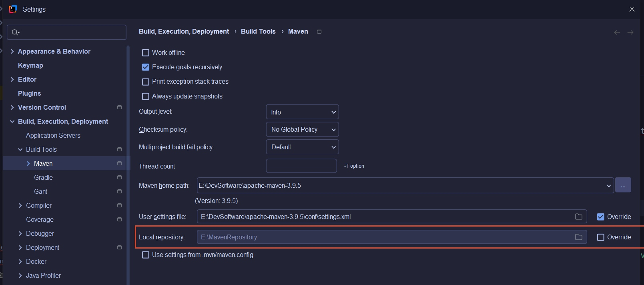Expand Version Control section chevron
This screenshot has height=285, width=644.
click(x=12, y=107)
